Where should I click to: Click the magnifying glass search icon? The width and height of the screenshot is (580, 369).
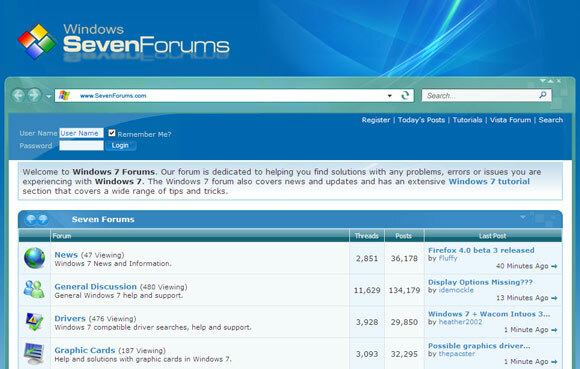(543, 95)
